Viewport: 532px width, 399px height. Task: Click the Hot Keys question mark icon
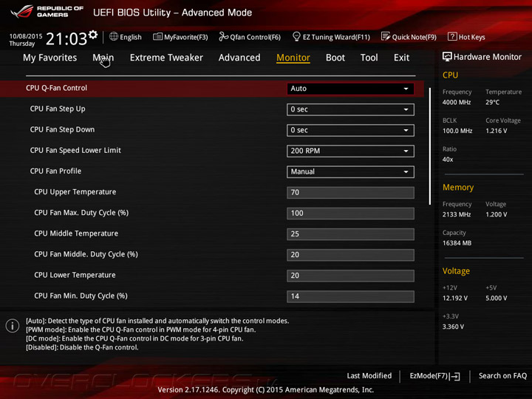coord(452,36)
